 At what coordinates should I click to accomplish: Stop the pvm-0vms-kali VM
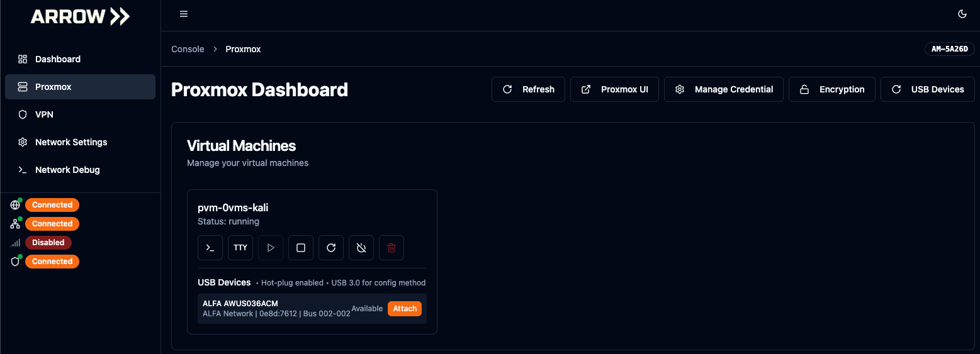pyautogui.click(x=301, y=248)
